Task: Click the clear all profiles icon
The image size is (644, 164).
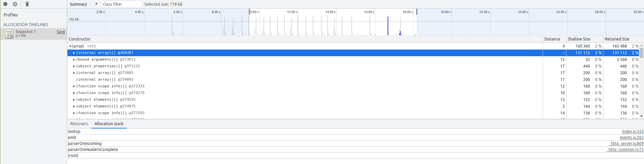Action: (x=15, y=4)
